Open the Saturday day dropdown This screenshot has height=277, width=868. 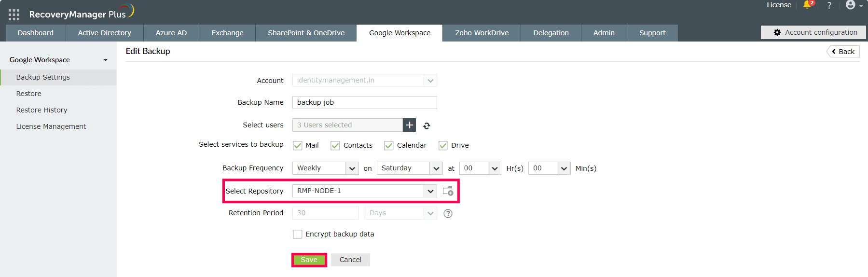pos(410,168)
